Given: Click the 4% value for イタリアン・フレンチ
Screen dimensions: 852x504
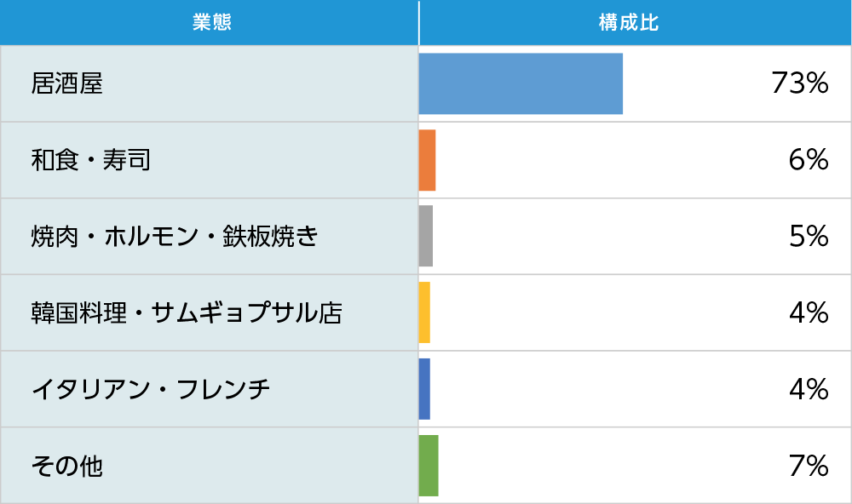Looking at the screenshot, I should [x=809, y=389].
